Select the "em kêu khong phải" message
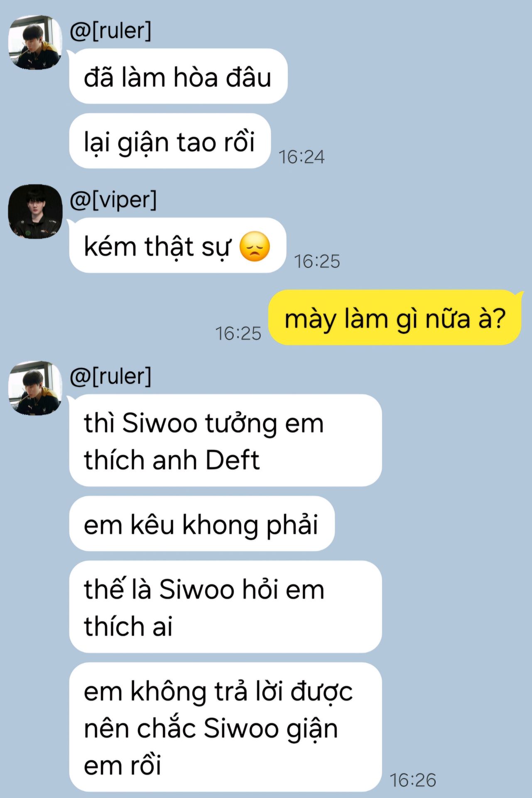Image resolution: width=532 pixels, height=798 pixels. point(202,524)
